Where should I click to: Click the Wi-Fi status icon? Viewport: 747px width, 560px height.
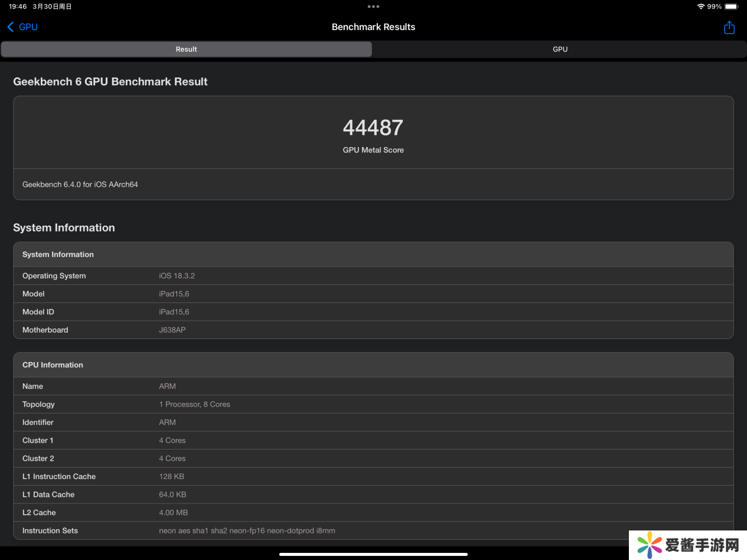click(700, 6)
